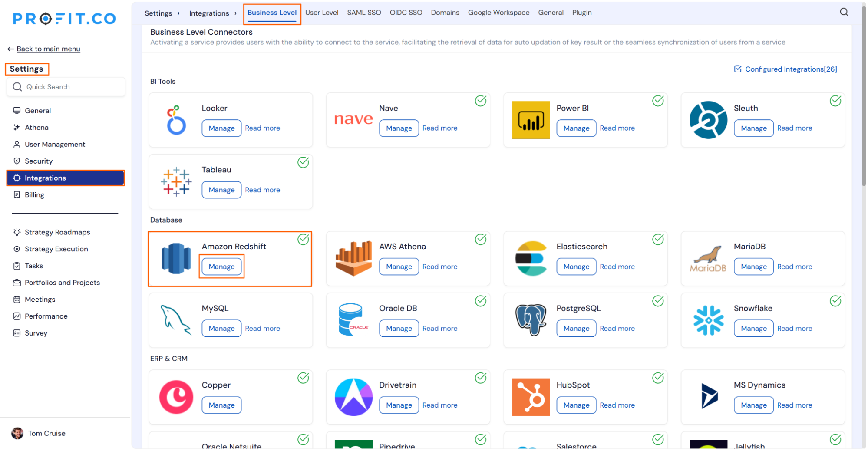Screen dimensions: 868x451
Task: Click the Sleuth logo icon
Action: 708,120
